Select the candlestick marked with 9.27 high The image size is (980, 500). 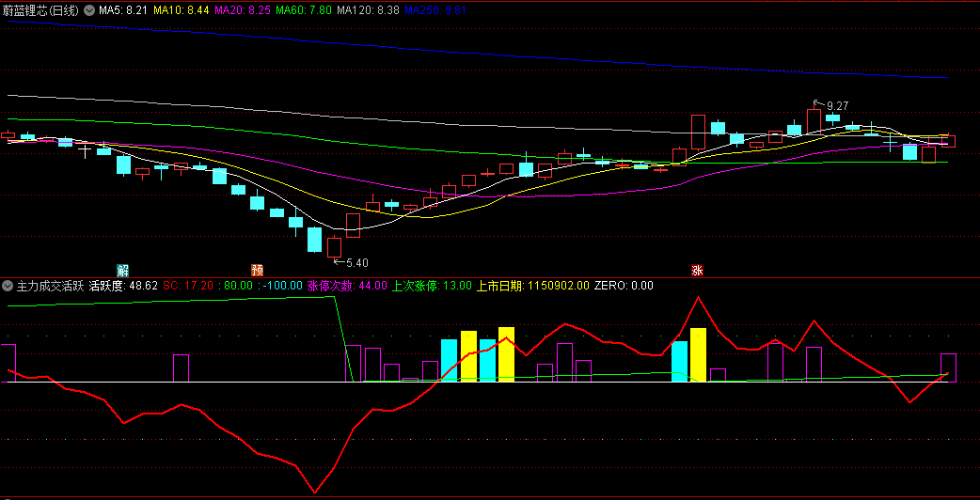814,118
